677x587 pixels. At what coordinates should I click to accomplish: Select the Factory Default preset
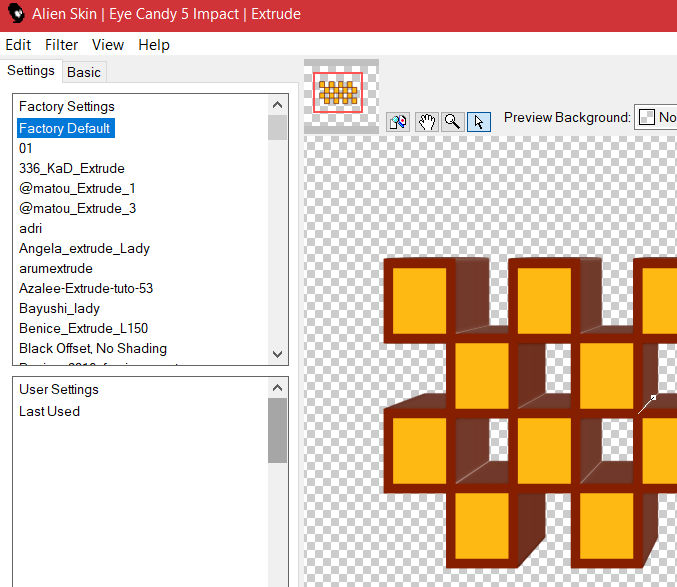click(x=65, y=128)
